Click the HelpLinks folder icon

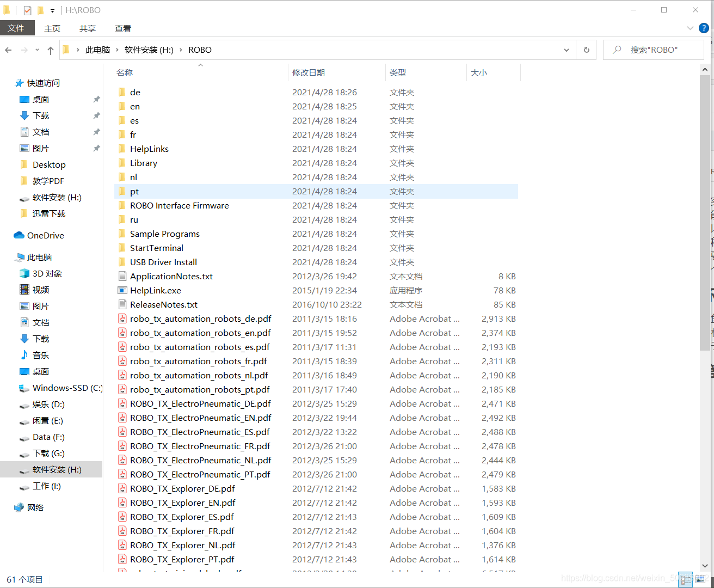pos(122,149)
